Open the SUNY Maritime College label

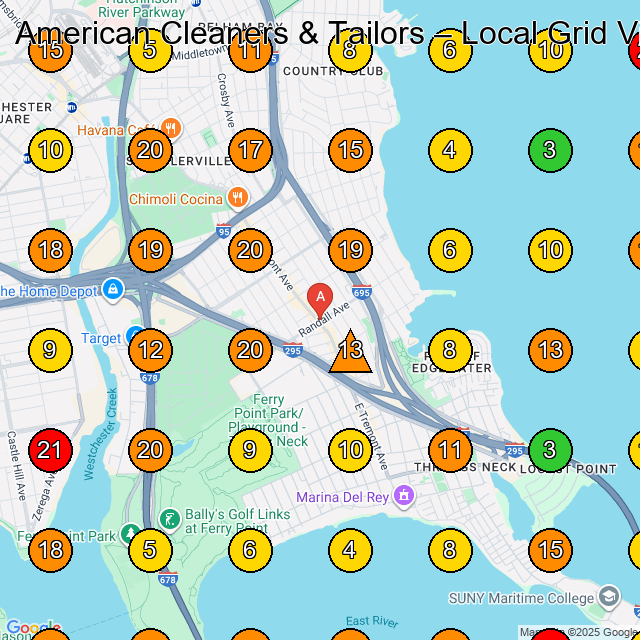[x=521, y=599]
